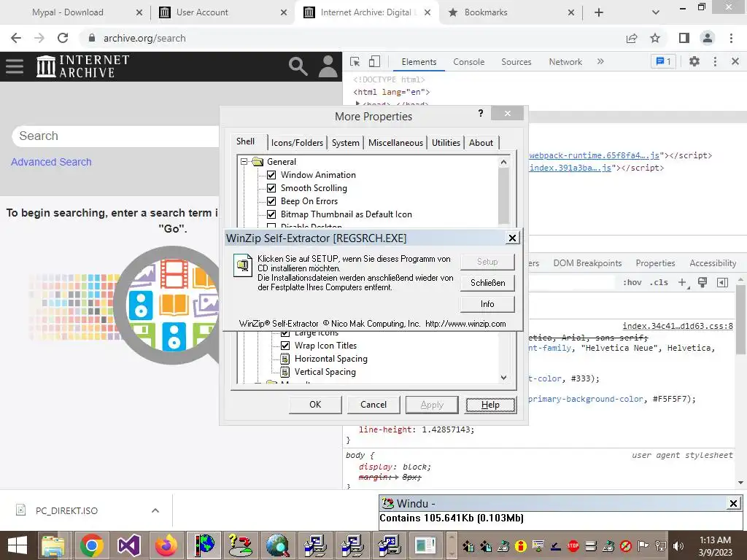Viewport: 747px width, 560px height.
Task: Toggle the Window Animation checkbox
Action: (x=271, y=175)
